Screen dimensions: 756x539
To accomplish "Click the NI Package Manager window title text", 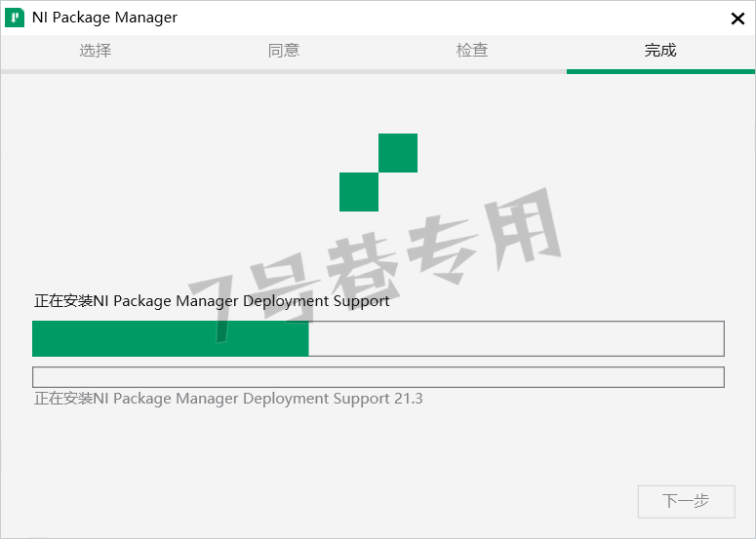I will tap(104, 18).
